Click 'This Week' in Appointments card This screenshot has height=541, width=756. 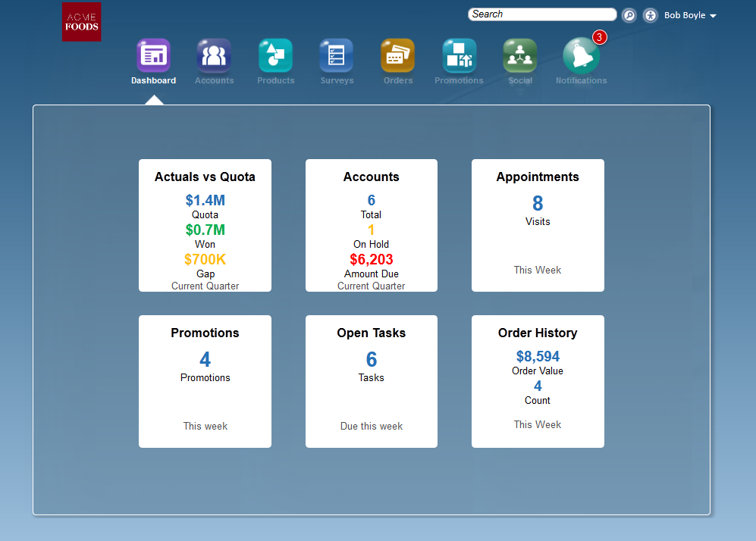pos(538,270)
